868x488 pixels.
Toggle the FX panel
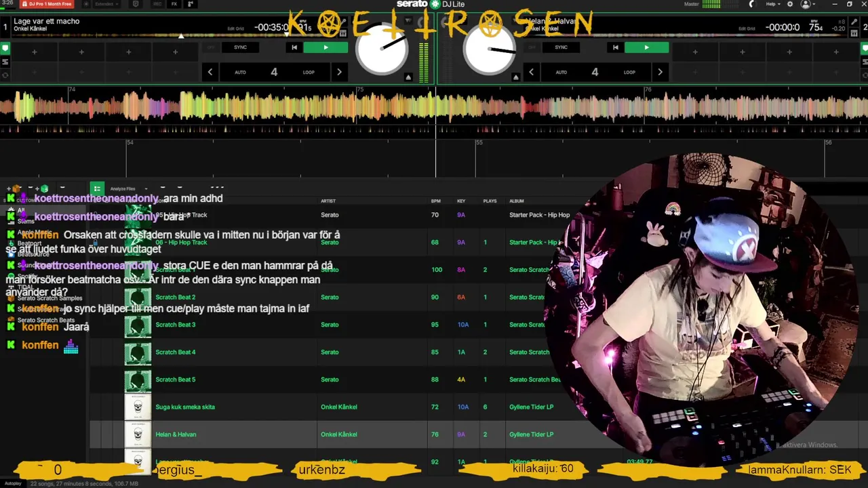[x=174, y=4]
